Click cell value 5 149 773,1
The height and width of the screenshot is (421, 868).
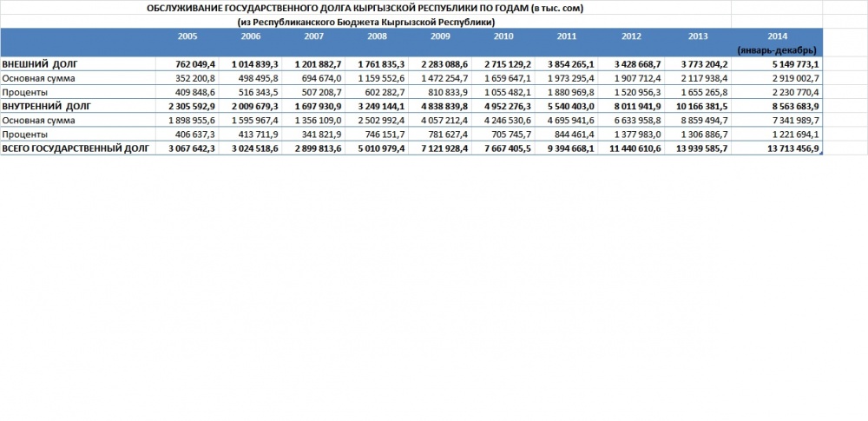pyautogui.click(x=795, y=64)
